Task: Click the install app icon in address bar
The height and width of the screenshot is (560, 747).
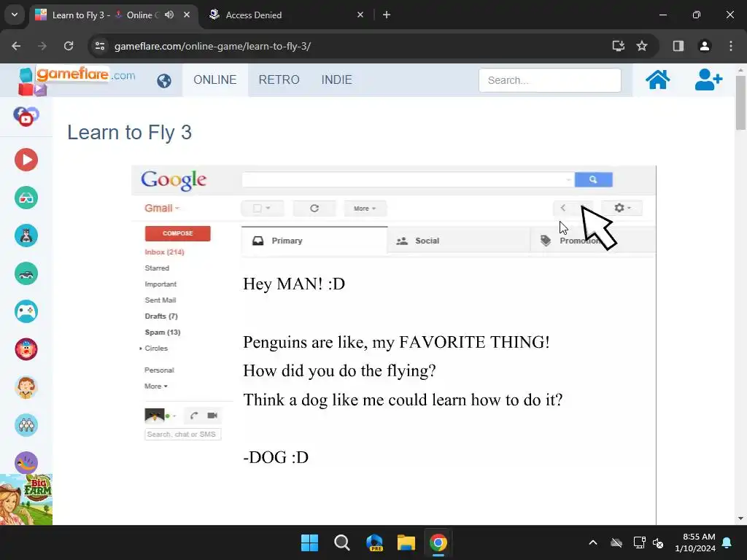Action: [x=619, y=46]
